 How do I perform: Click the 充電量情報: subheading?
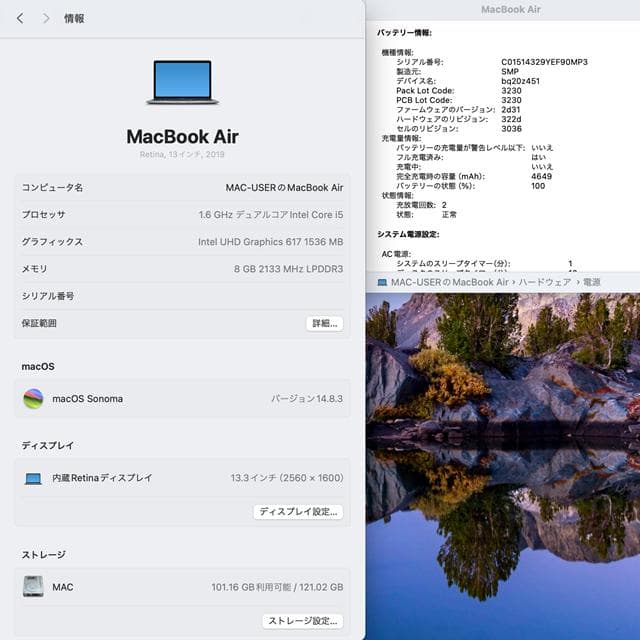click(x=401, y=138)
